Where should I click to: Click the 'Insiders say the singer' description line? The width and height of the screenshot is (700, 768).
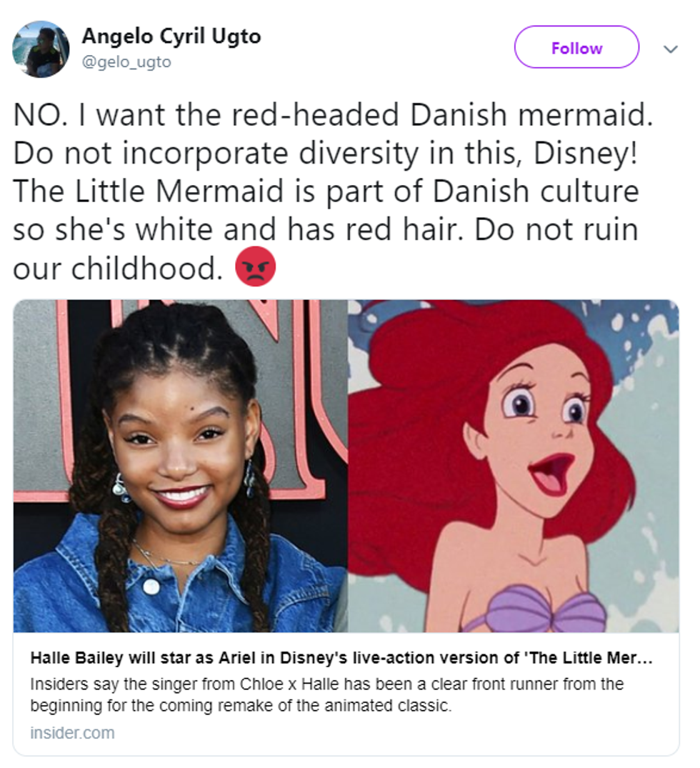pos(327,684)
